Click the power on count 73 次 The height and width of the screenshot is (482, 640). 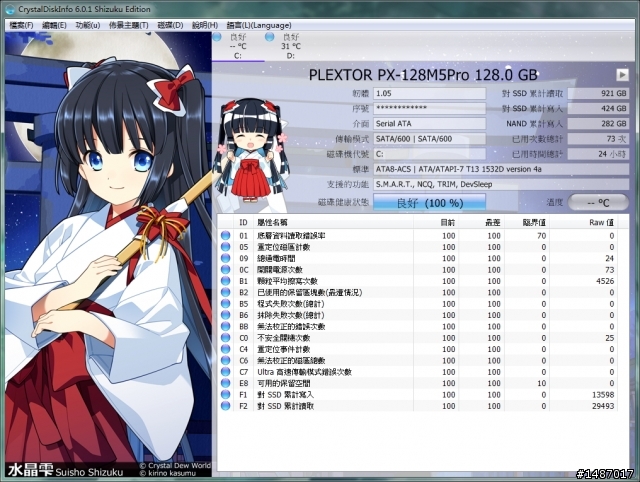pos(598,139)
